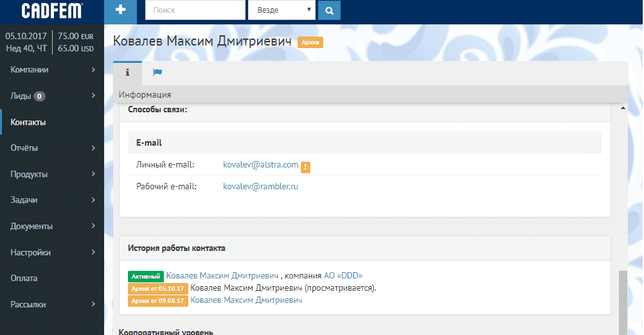This screenshot has height=335, width=644.
Task: Expand the Задачи menu chevron
Action: tap(93, 200)
